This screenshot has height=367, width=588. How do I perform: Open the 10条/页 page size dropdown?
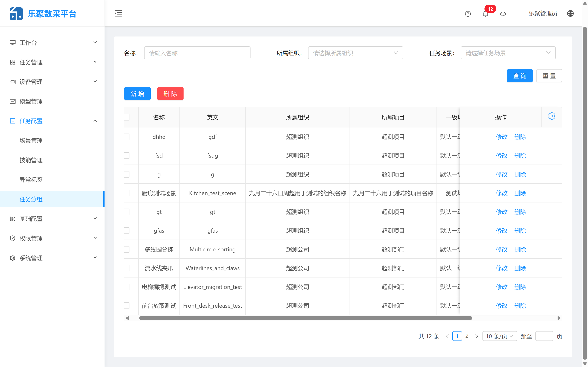[x=499, y=336]
